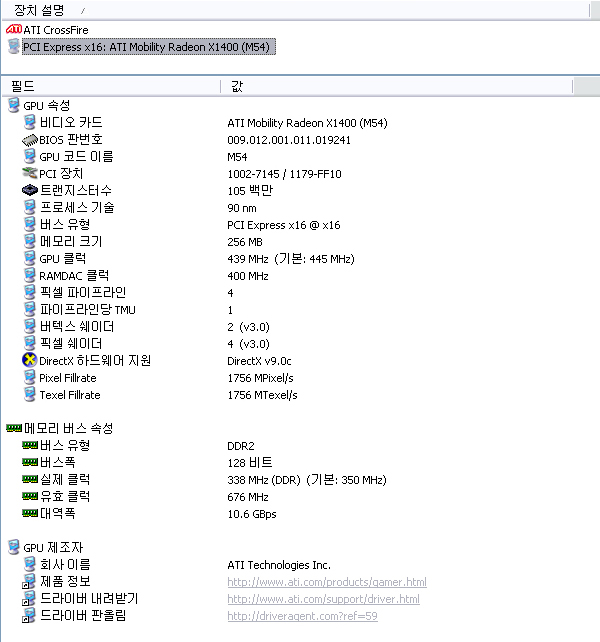Viewport: 600px width, 642px height.
Task: Select the value 10.6 GBps
Action: coord(252,514)
